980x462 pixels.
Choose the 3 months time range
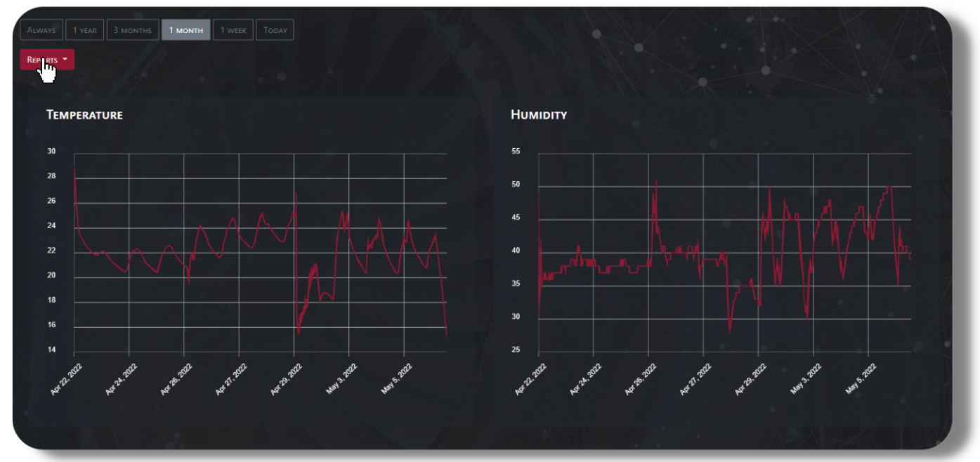pyautogui.click(x=133, y=30)
